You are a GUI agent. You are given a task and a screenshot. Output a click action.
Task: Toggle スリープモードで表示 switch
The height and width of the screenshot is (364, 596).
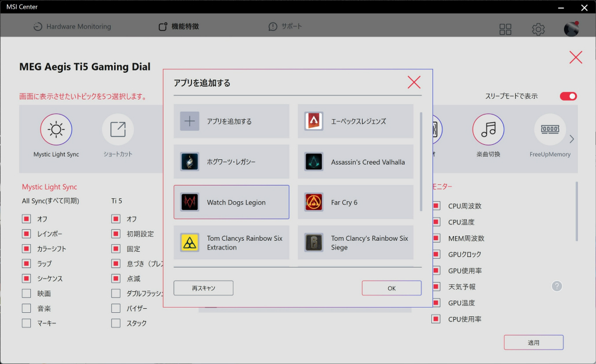click(568, 96)
